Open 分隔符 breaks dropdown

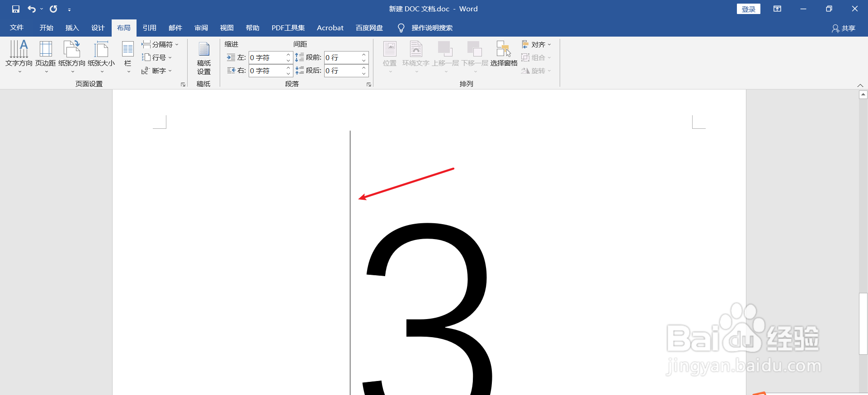160,44
